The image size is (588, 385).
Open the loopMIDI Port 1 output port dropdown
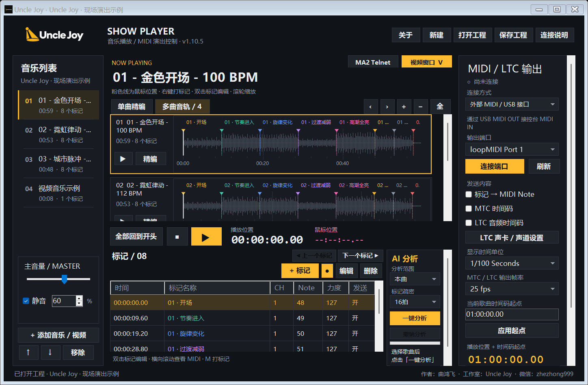(512, 150)
